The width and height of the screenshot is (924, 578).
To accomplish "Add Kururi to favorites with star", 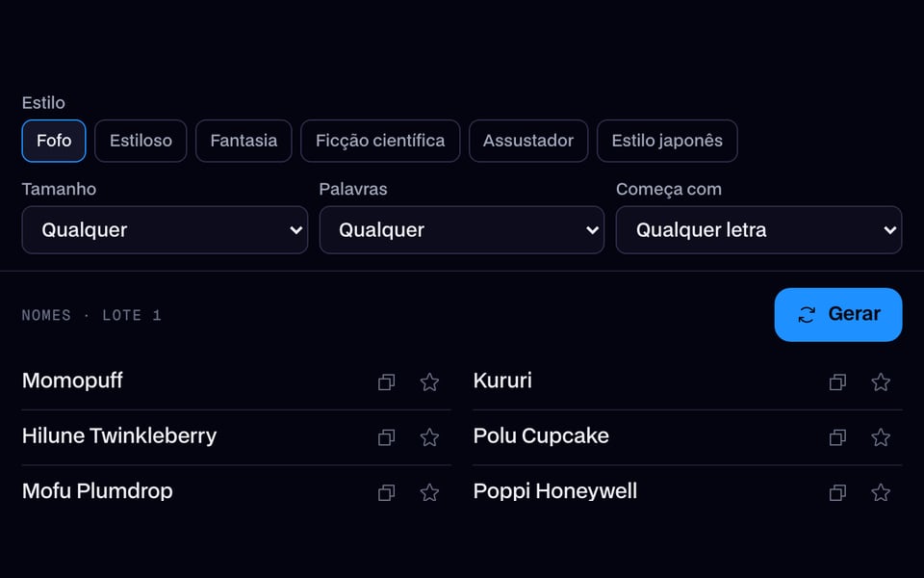I will pos(881,382).
